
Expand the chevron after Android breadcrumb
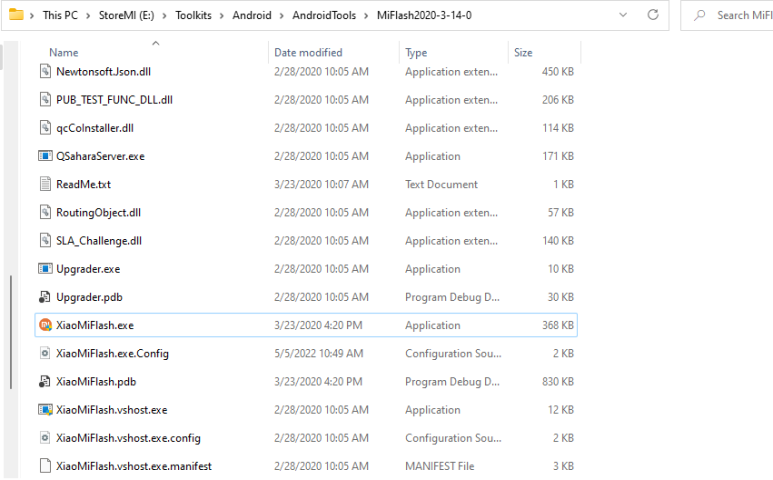click(x=281, y=16)
